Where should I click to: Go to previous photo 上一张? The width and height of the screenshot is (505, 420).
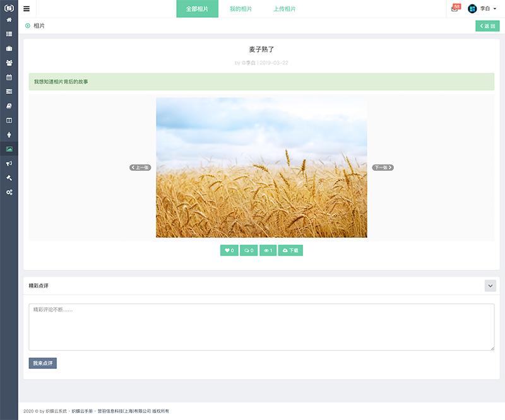click(x=140, y=168)
